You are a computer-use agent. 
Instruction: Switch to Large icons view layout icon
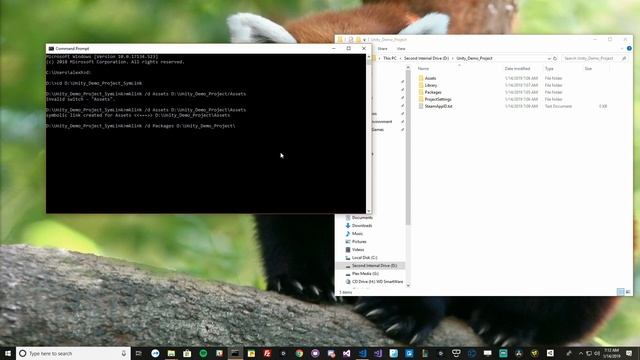point(628,291)
